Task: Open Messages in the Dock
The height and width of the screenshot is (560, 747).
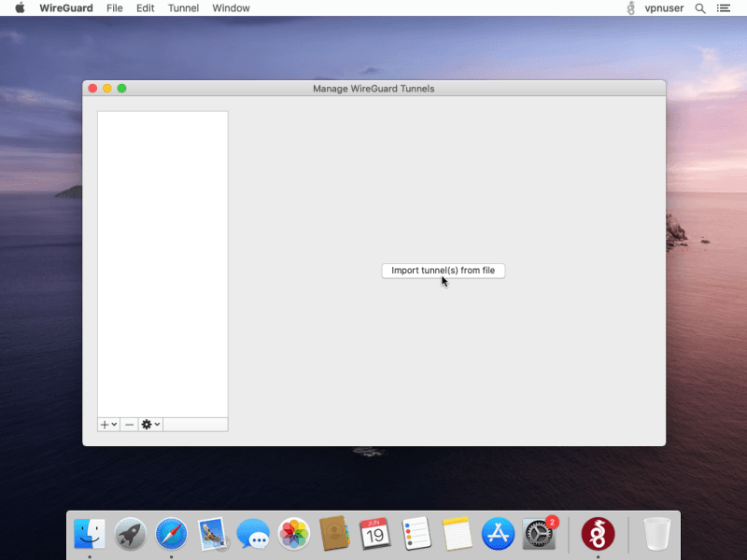Action: tap(253, 534)
